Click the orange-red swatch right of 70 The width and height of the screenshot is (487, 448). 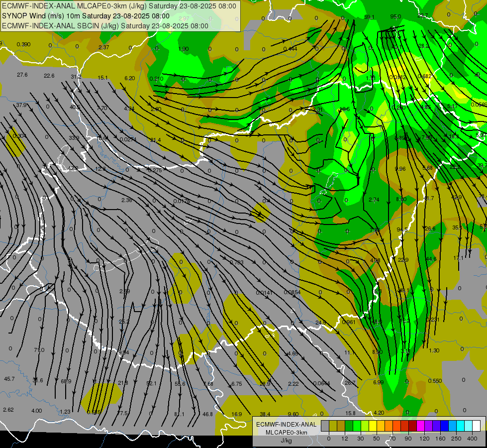397,426
